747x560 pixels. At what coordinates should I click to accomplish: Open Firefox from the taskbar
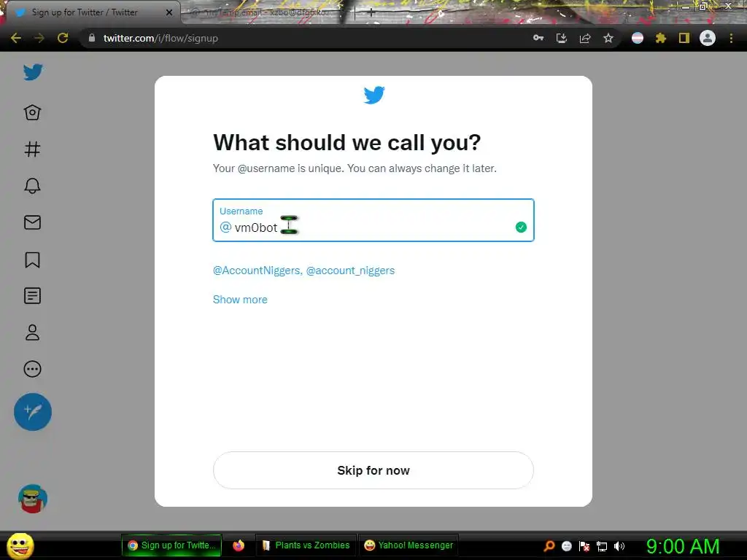(239, 545)
